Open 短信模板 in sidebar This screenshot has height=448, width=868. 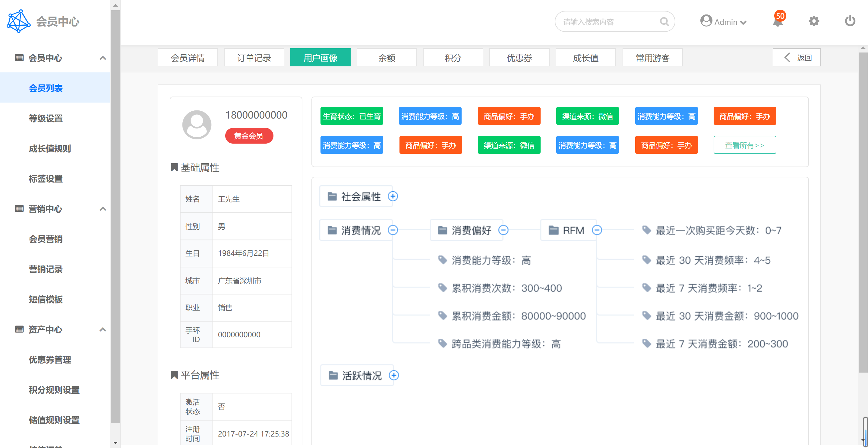click(x=46, y=299)
